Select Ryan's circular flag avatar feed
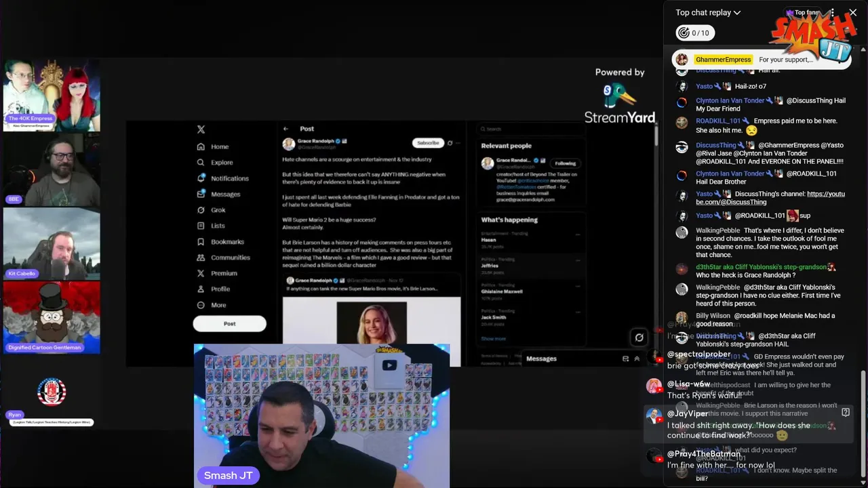This screenshot has height=488, width=868. click(x=52, y=392)
